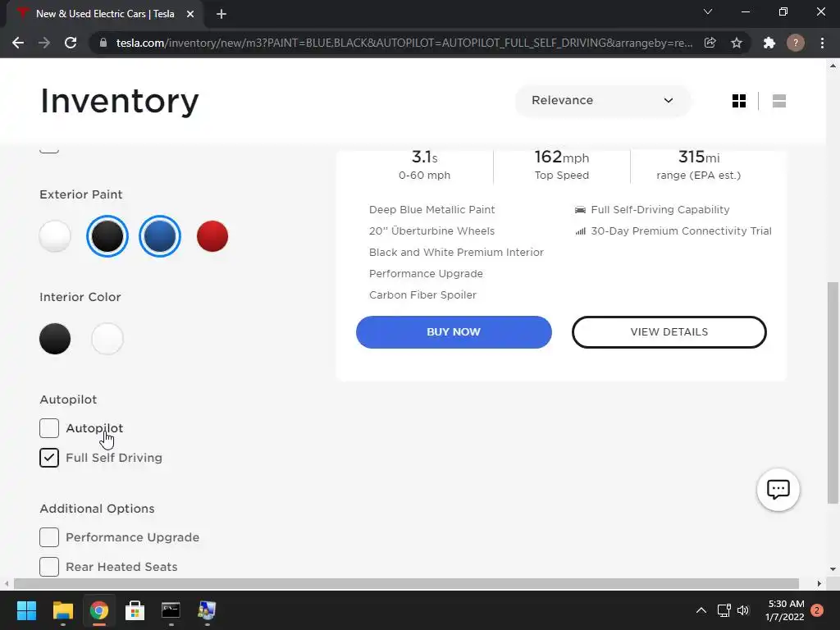Screen dimensions: 840x630
Task: Open the Relevance sort dropdown
Action: point(603,100)
